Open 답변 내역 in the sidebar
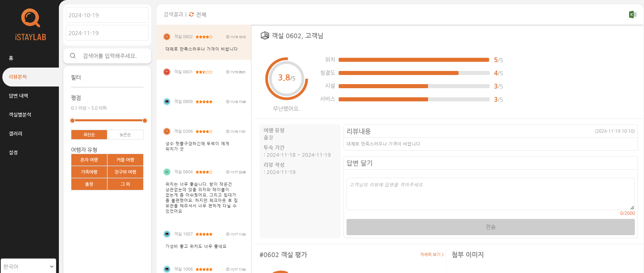The height and width of the screenshot is (273, 644). [x=18, y=96]
